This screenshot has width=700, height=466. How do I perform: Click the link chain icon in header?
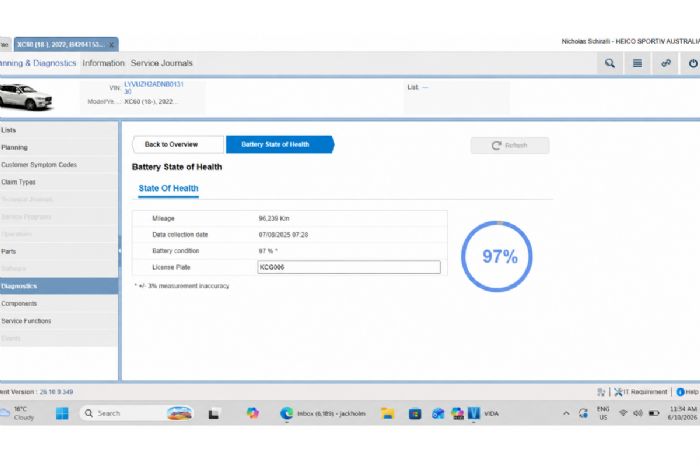click(666, 63)
